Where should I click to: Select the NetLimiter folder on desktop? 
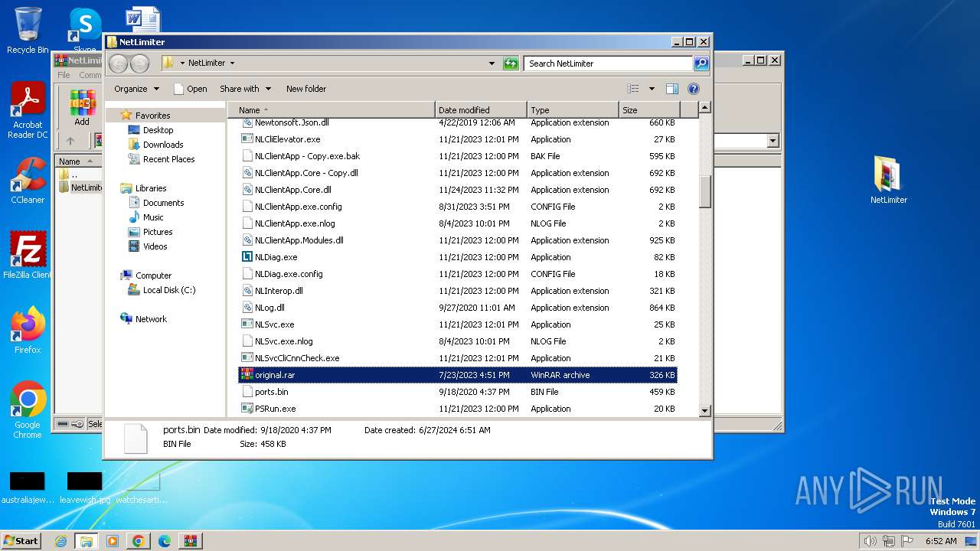click(888, 180)
